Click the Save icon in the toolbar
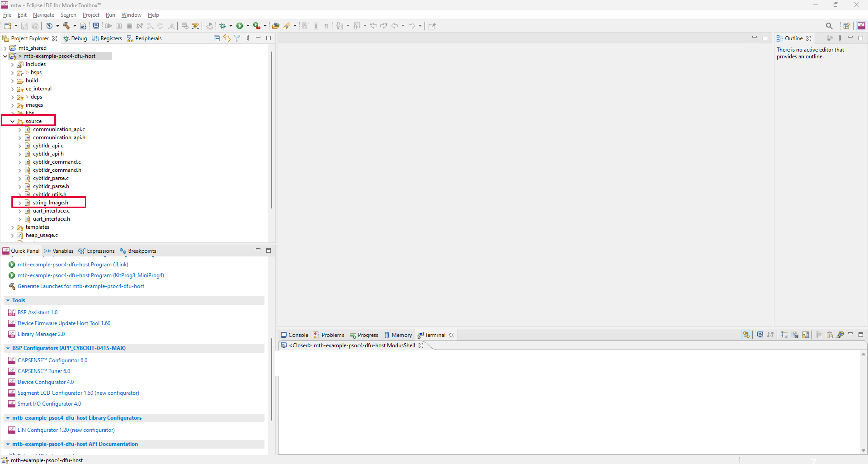The height and width of the screenshot is (464, 868). point(24,26)
